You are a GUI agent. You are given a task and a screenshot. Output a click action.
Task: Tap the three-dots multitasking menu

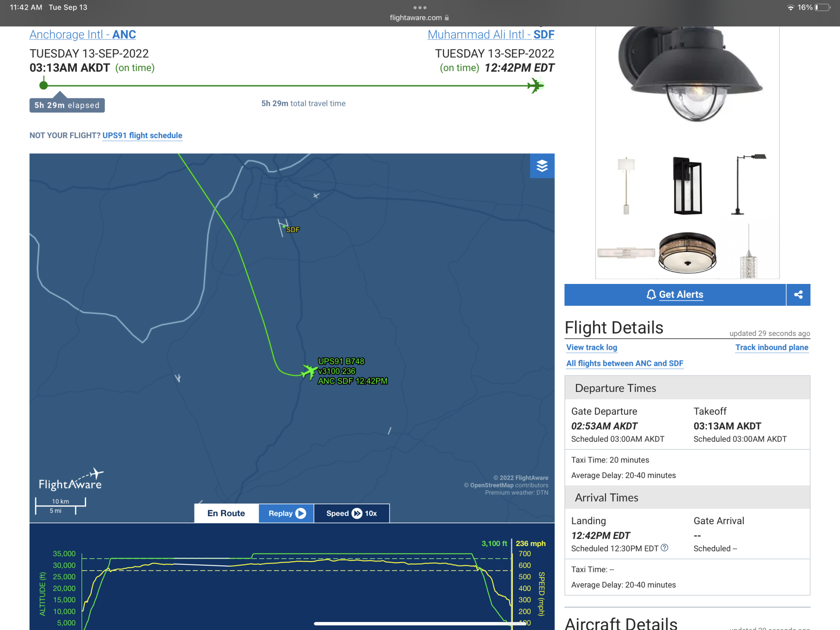coord(420,8)
